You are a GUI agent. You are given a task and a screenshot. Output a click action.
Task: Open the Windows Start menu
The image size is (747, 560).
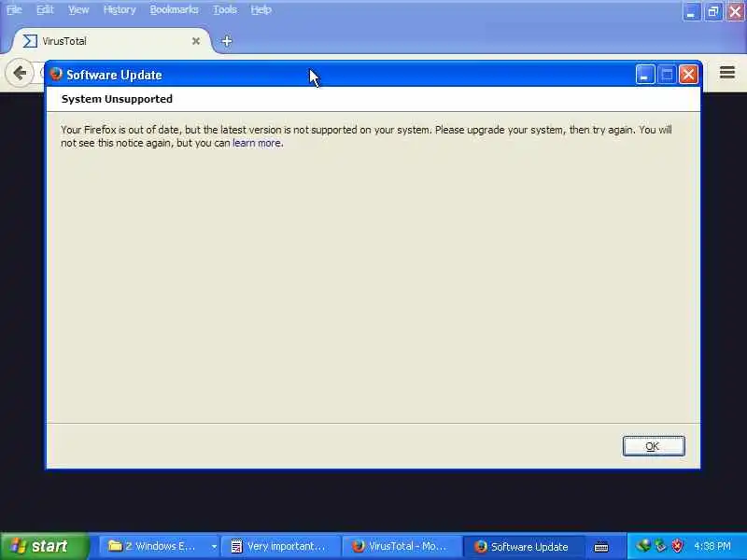tap(44, 546)
